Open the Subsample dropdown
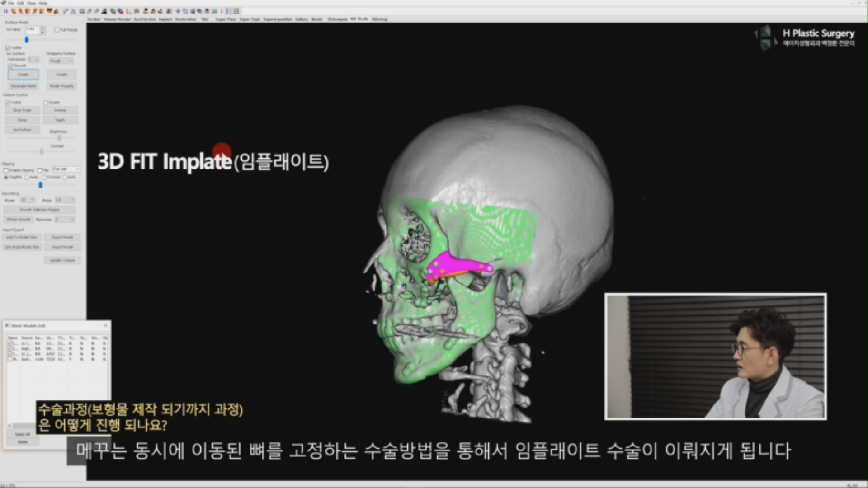 [34, 60]
